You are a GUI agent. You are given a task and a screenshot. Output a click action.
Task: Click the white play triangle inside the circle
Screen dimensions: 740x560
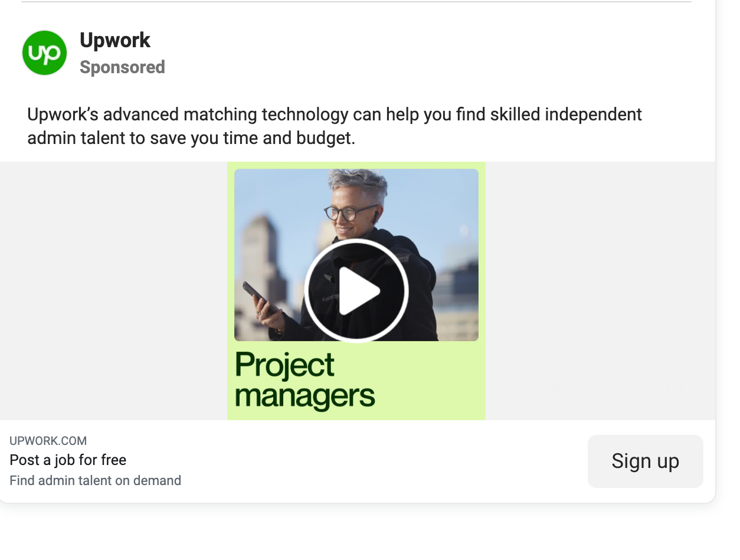(x=360, y=290)
